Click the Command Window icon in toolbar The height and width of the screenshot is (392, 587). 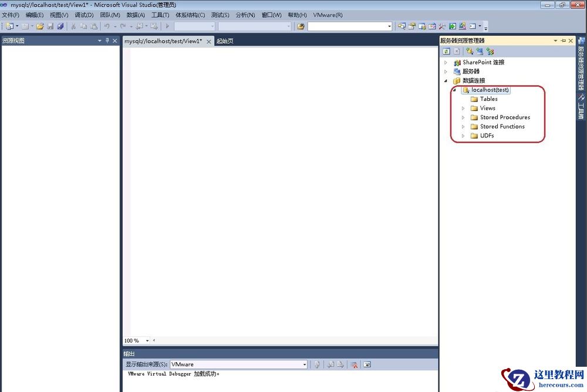(x=473, y=26)
